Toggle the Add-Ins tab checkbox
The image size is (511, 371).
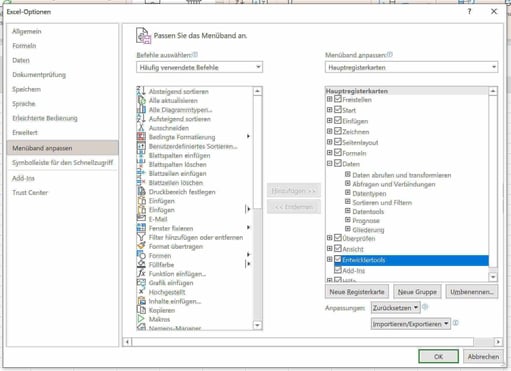point(338,270)
